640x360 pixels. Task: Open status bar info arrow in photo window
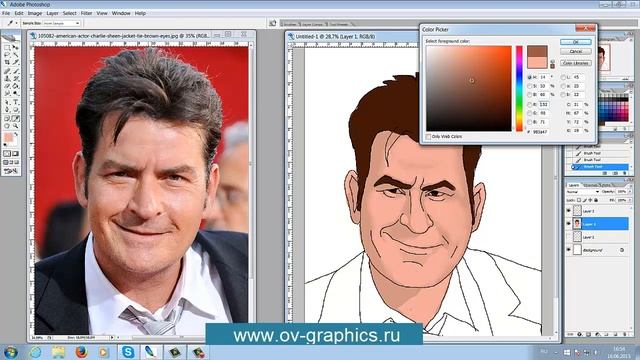(112, 338)
